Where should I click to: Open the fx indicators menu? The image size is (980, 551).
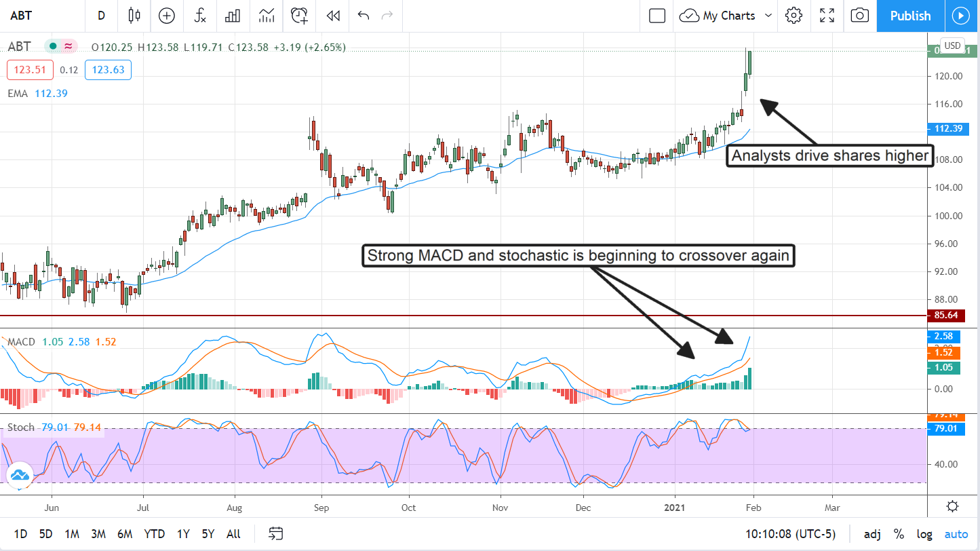[x=200, y=16]
